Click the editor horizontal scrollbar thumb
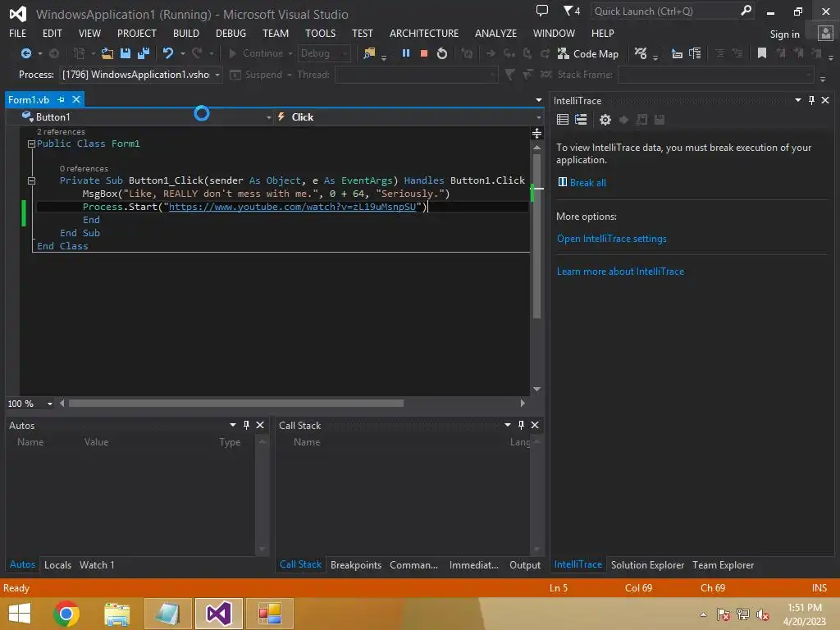 click(236, 404)
